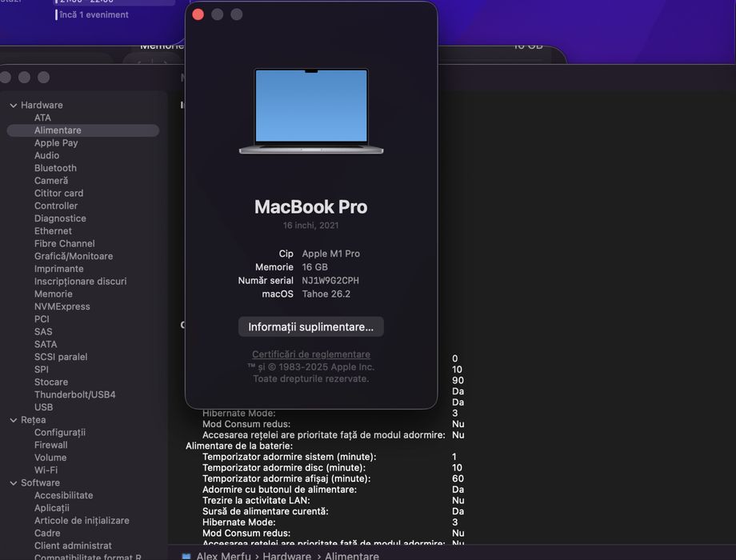Select Fibre Channel in the sidebar
Viewport: 736px width, 560px height.
coord(64,244)
